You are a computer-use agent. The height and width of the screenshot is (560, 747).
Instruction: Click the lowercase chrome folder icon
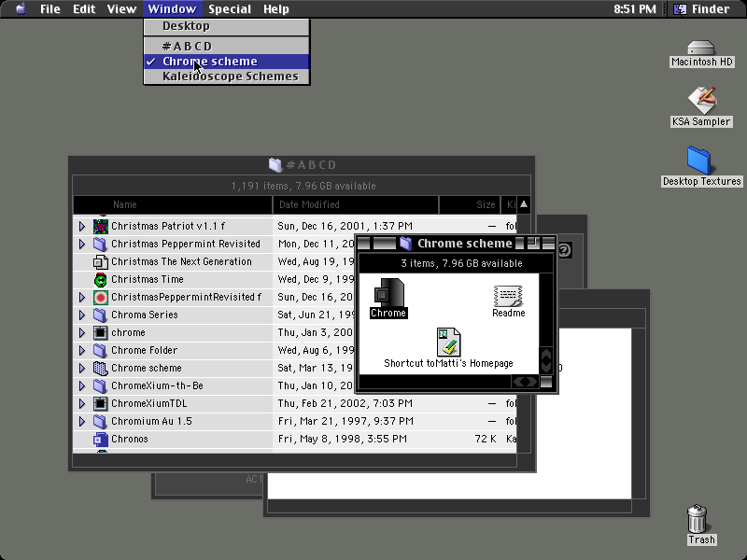tap(100, 332)
